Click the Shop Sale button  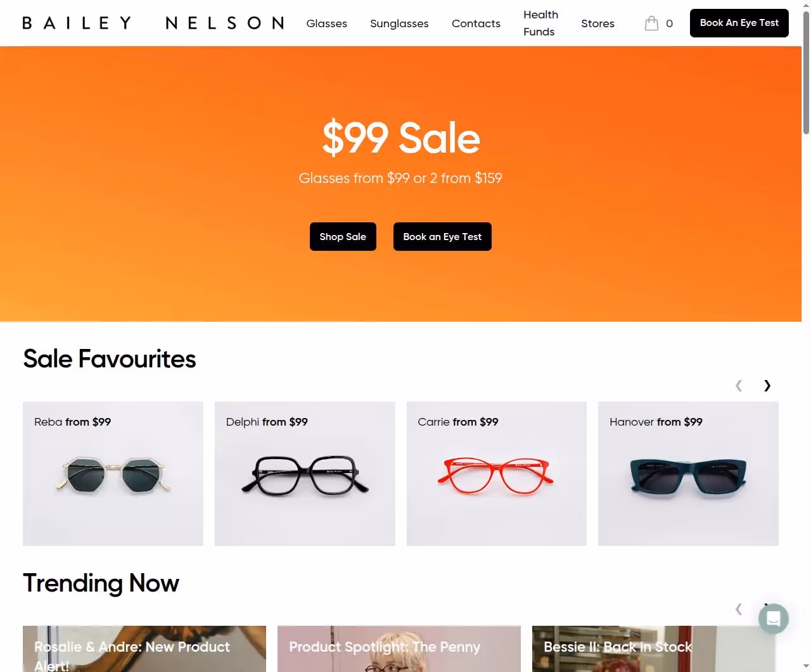click(x=343, y=236)
